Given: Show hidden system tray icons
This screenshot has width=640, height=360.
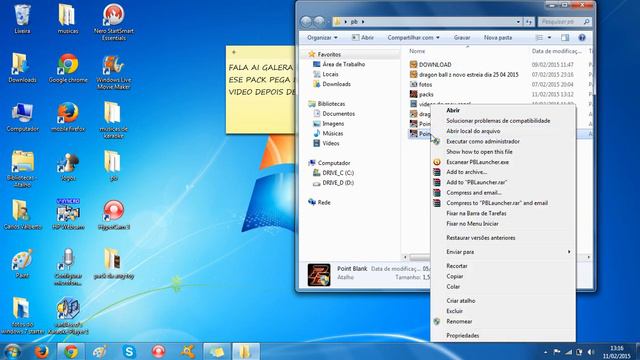Looking at the screenshot, I should (x=546, y=352).
